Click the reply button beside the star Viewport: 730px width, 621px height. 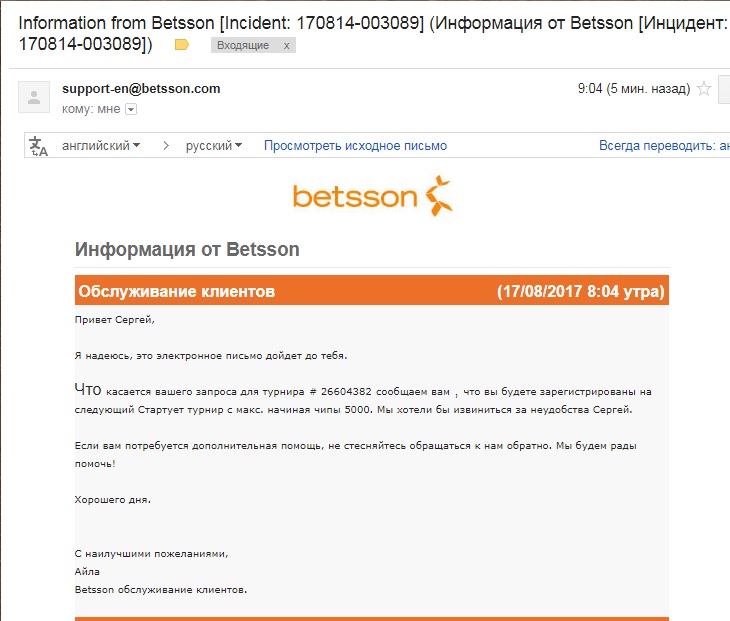tap(724, 89)
